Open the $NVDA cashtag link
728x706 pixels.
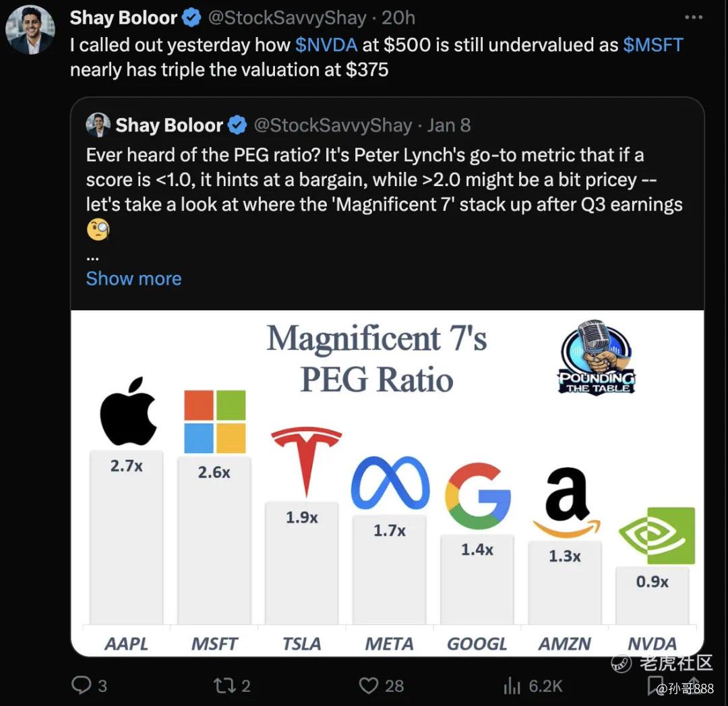(326, 45)
